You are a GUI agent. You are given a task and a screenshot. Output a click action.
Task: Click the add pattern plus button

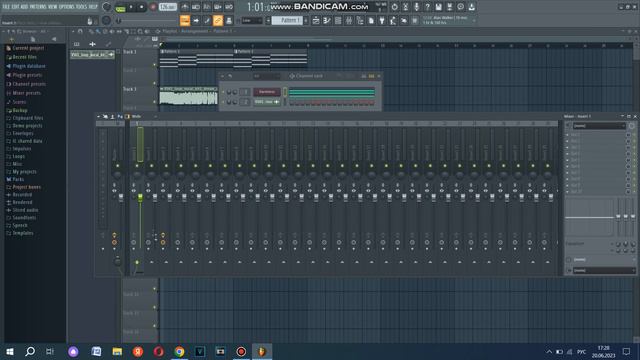pos(306,20)
